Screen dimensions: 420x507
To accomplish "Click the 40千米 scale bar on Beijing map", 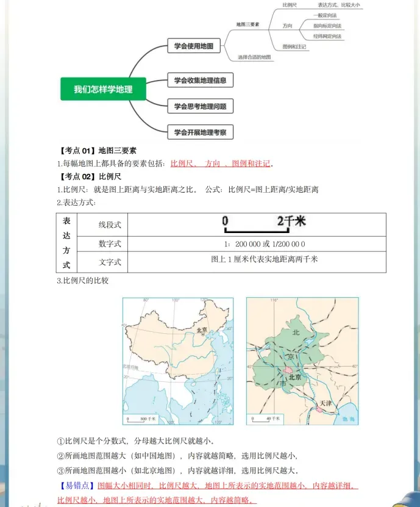I will 265,419.
